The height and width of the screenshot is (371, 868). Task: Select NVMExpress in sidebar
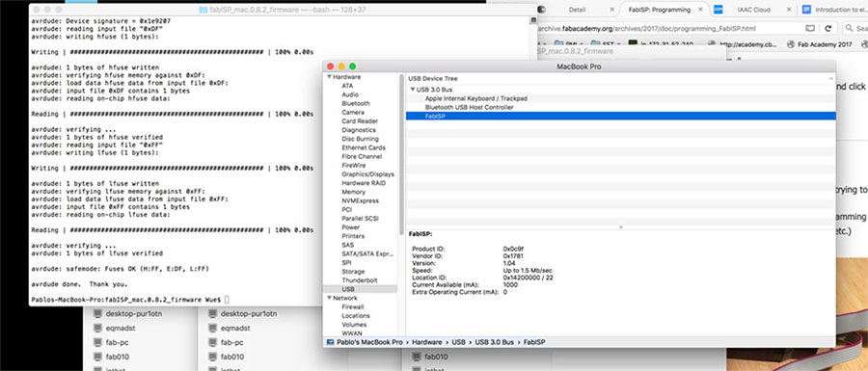coord(361,200)
